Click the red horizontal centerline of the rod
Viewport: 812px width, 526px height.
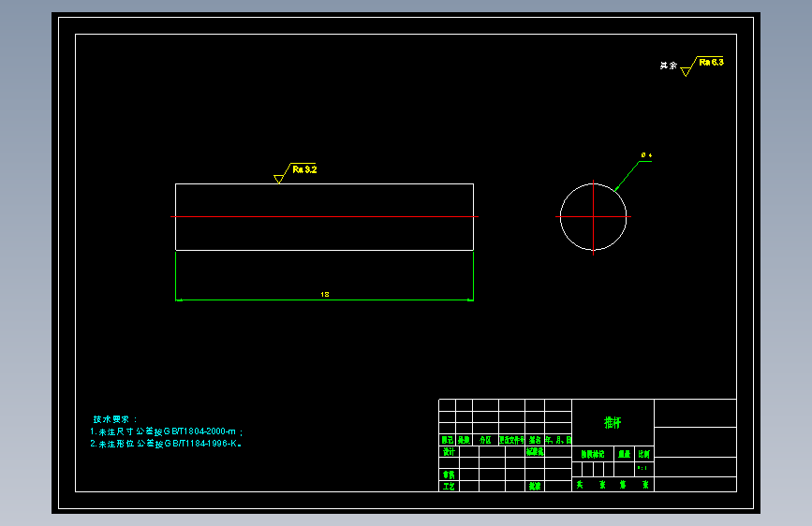click(324, 216)
